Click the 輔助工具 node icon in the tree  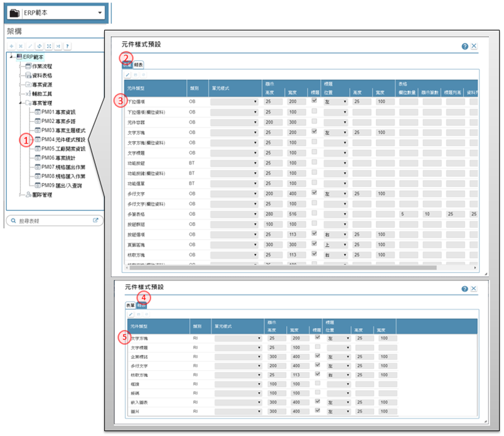click(x=28, y=94)
